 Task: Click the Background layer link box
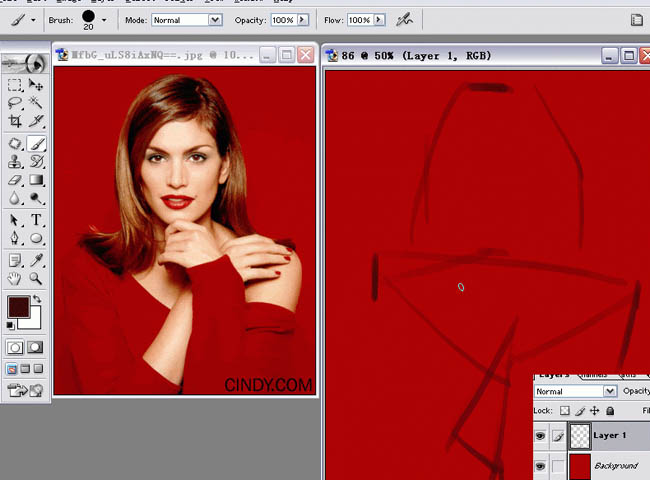558,466
